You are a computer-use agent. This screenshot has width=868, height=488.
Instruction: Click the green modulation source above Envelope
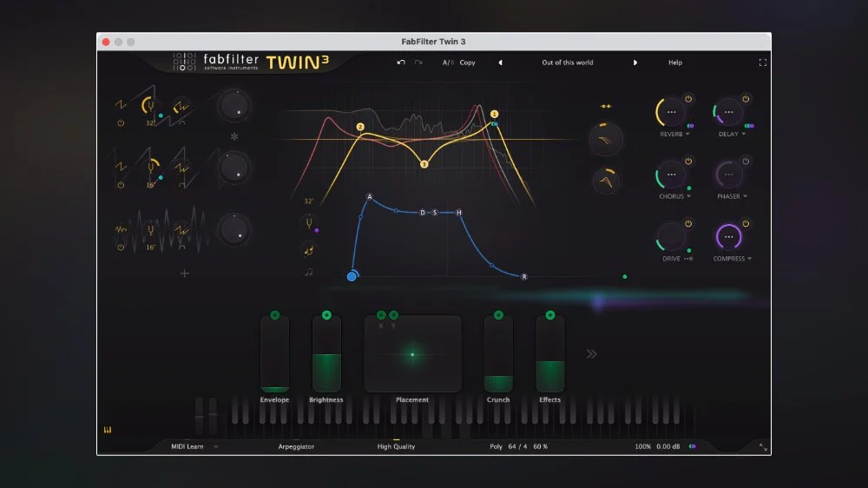click(274, 315)
